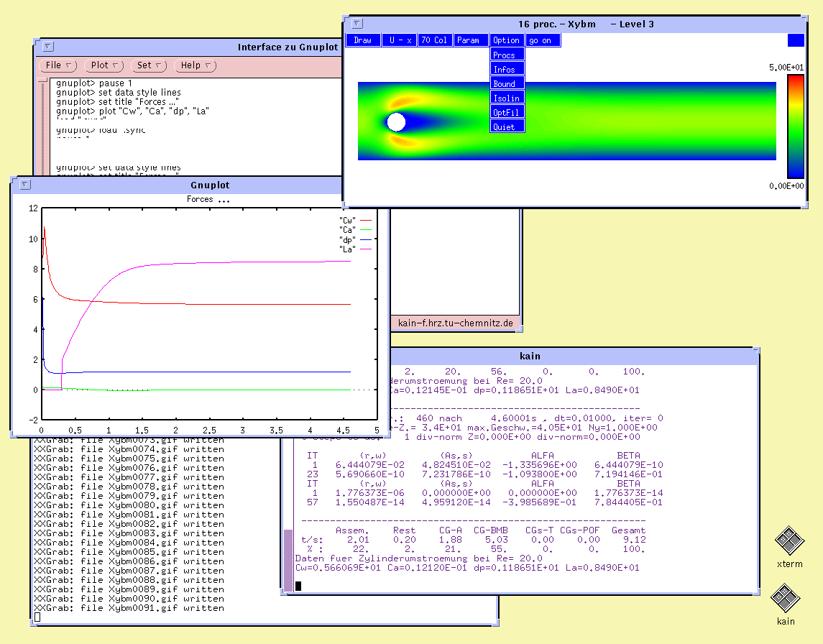The height and width of the screenshot is (644, 823).
Task: Click the rainbow color scale bar
Action: click(x=796, y=126)
